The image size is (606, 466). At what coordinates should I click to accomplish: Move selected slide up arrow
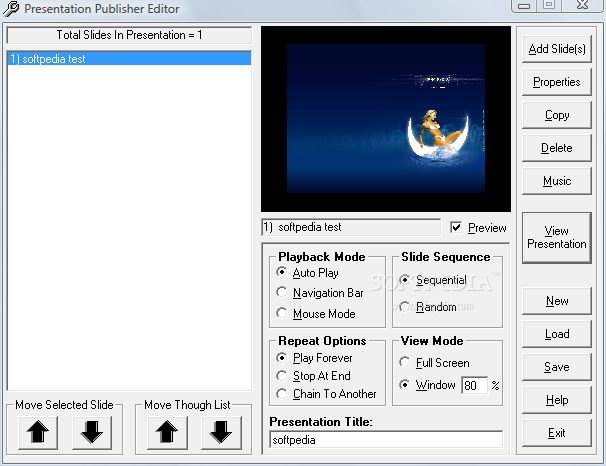coord(38,432)
